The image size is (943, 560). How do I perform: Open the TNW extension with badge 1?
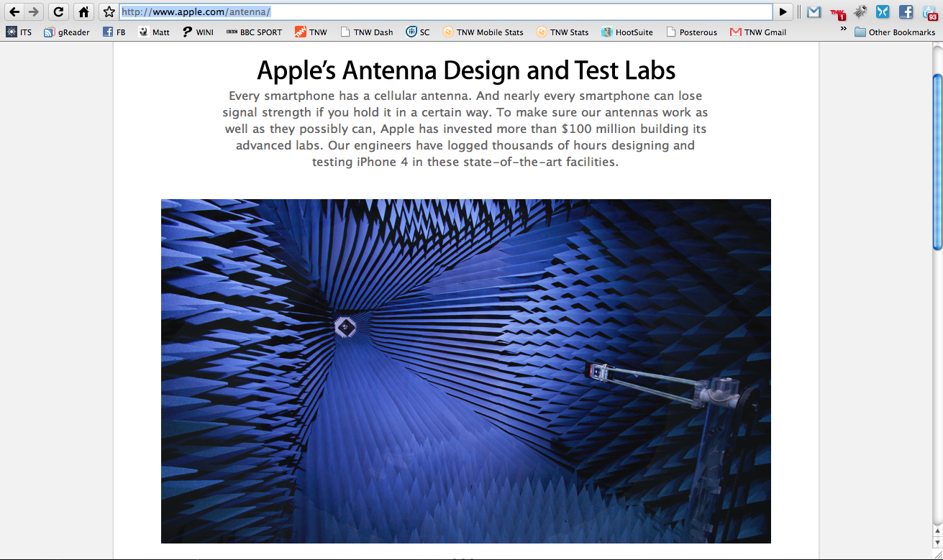[x=837, y=12]
